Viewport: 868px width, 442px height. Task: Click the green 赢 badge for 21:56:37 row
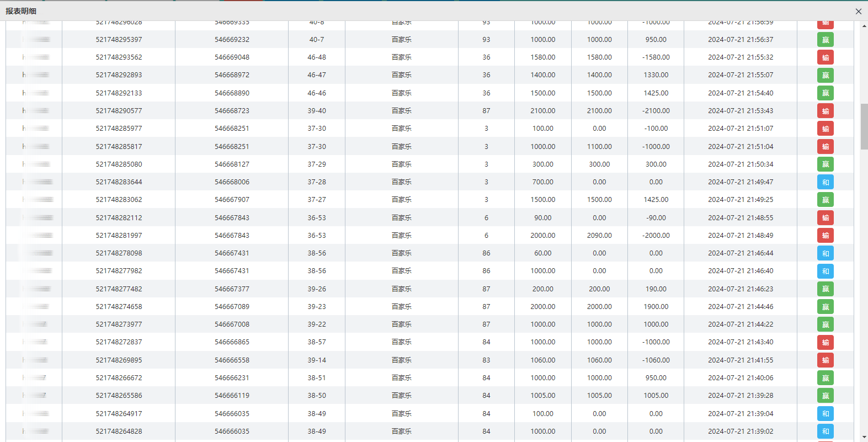[825, 40]
